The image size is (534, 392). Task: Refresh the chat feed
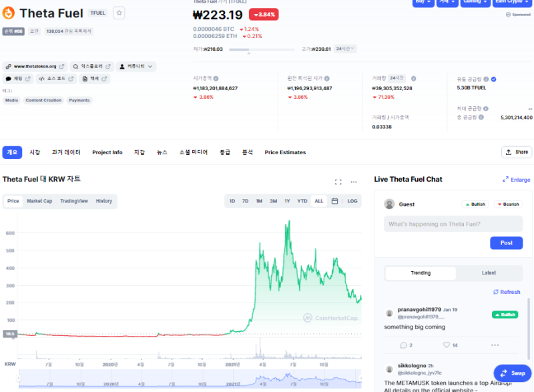click(507, 292)
